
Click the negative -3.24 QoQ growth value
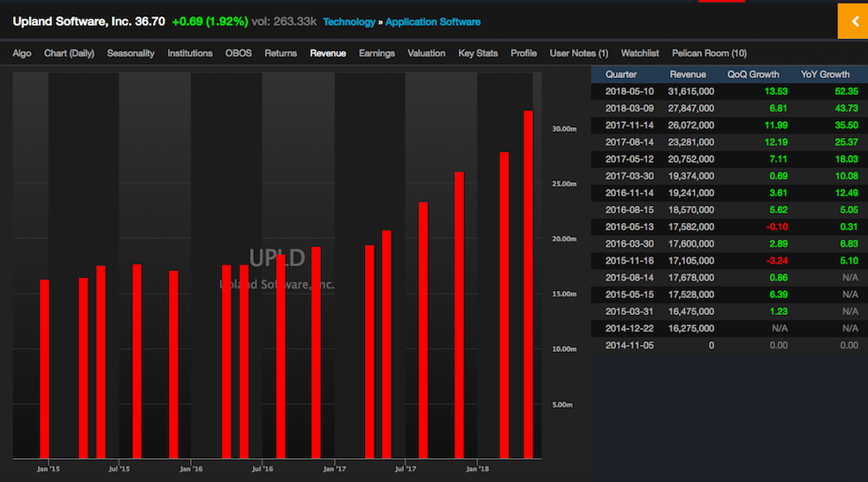pos(777,260)
